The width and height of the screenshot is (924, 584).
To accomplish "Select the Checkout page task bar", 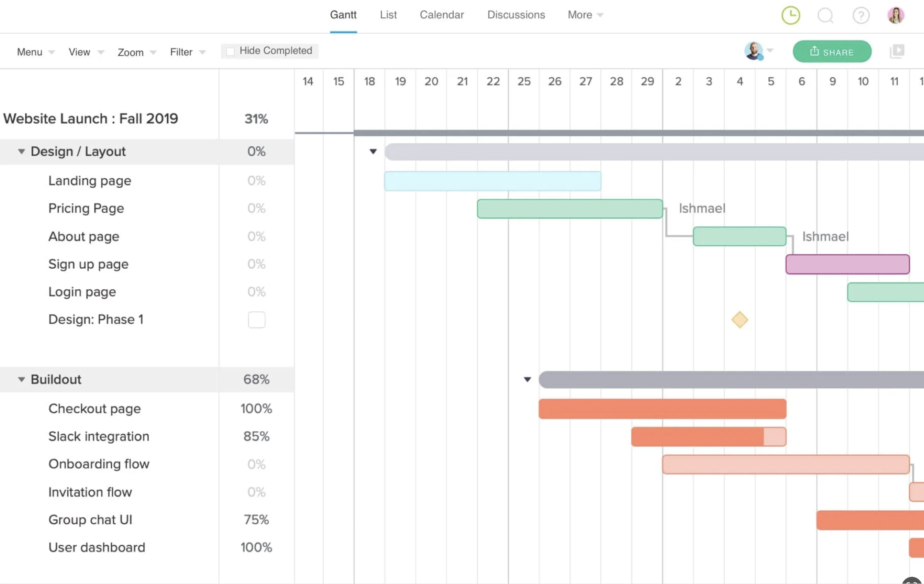I will [662, 409].
